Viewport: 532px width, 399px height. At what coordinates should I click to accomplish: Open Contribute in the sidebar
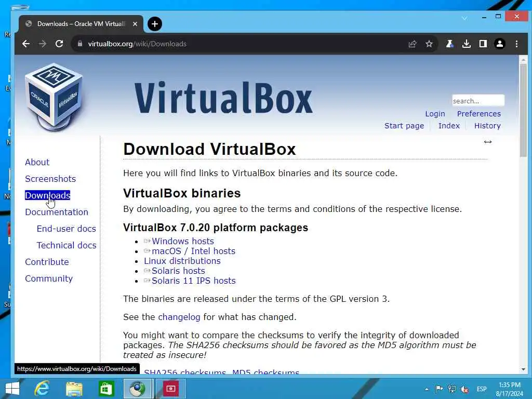click(47, 262)
